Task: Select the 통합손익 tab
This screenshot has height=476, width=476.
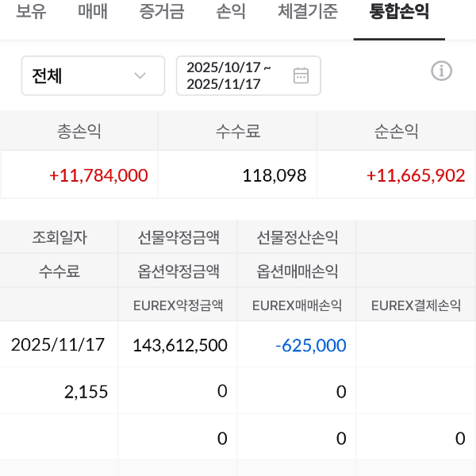Action: 399,13
